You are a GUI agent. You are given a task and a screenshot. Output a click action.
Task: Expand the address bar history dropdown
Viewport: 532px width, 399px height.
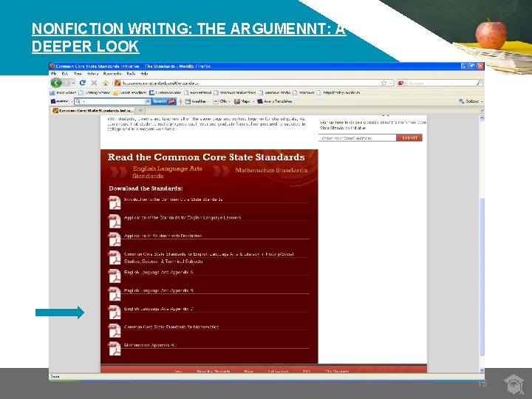pyautogui.click(x=391, y=83)
